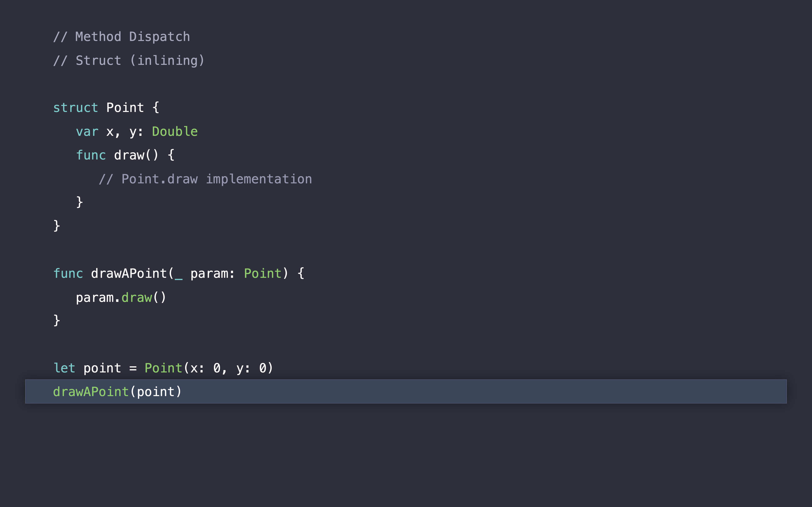Click 'param' before the dot in the call
Viewport: 812px width, 507px height.
click(95, 297)
